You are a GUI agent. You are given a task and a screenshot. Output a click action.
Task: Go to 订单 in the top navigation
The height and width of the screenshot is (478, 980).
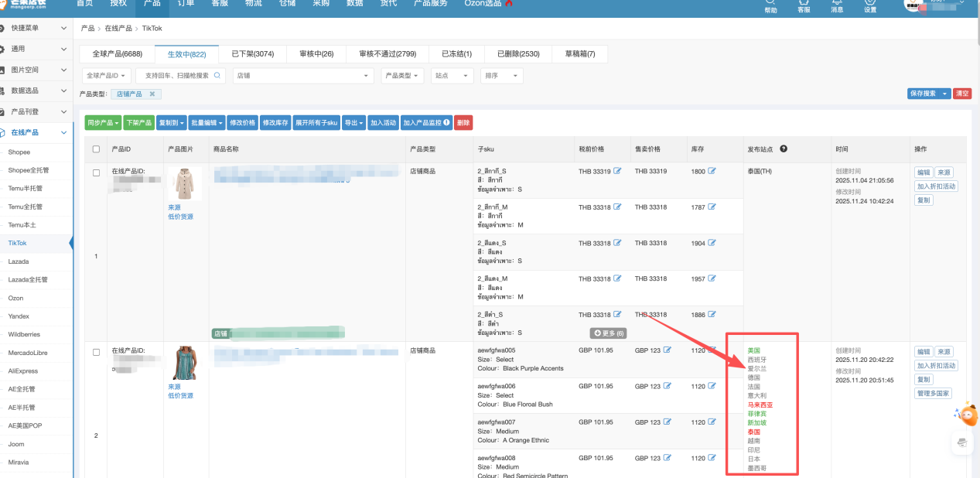point(186,4)
